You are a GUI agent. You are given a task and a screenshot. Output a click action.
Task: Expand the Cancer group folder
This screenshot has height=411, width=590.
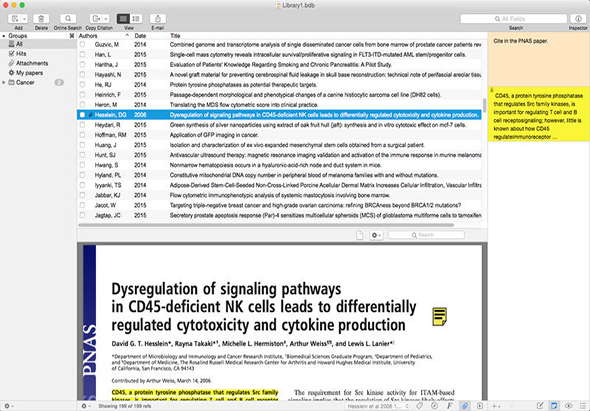(4, 82)
